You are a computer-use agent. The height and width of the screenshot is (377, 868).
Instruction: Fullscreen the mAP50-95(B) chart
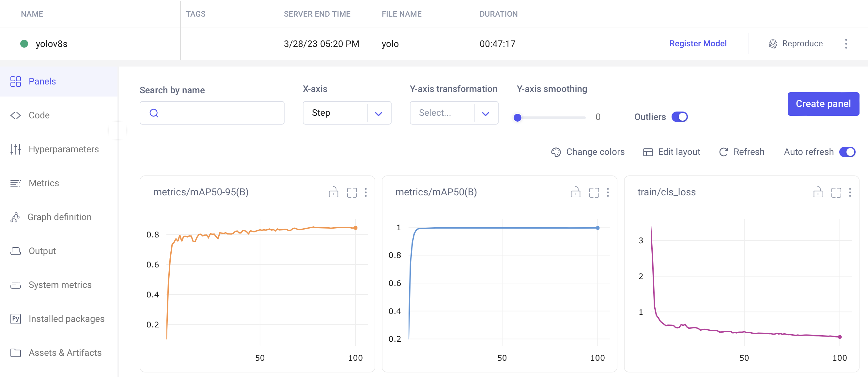[352, 192]
